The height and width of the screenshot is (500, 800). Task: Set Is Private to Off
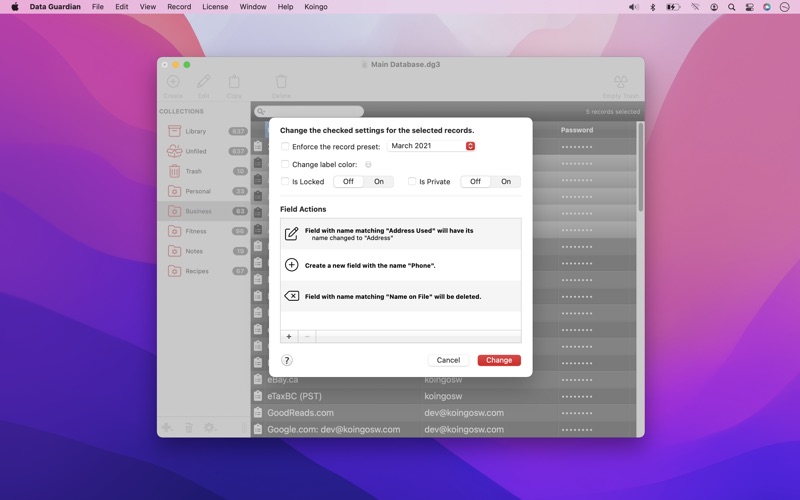(x=476, y=182)
